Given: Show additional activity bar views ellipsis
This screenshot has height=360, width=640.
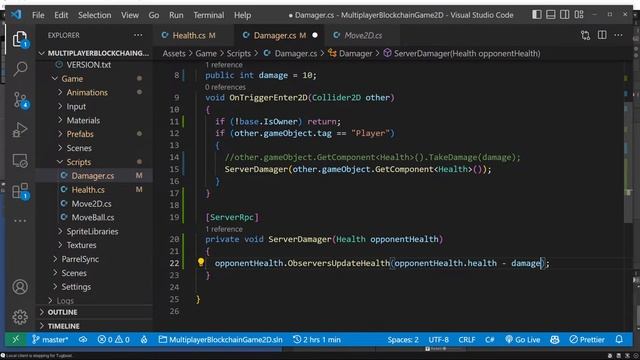Looking at the screenshot, I should click(20, 221).
